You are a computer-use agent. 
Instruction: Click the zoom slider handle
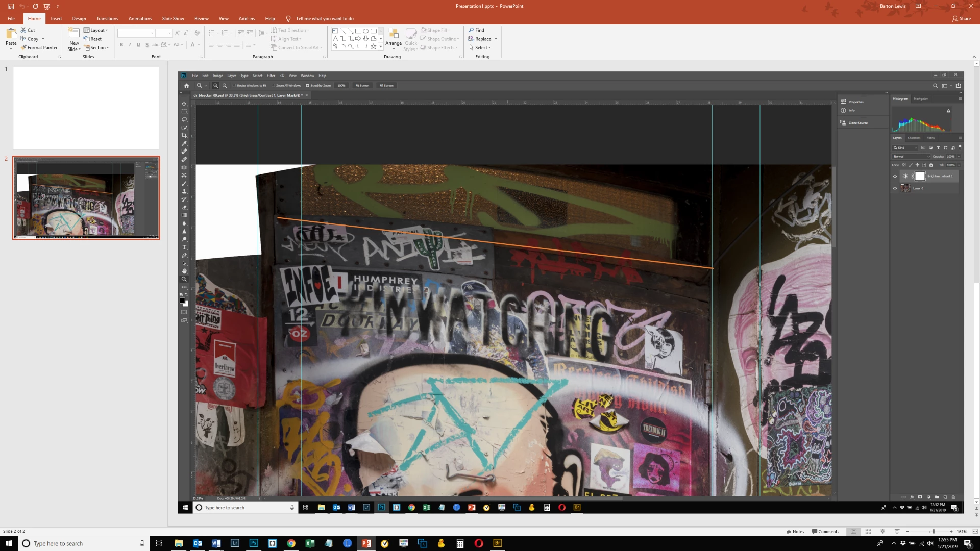coord(933,532)
